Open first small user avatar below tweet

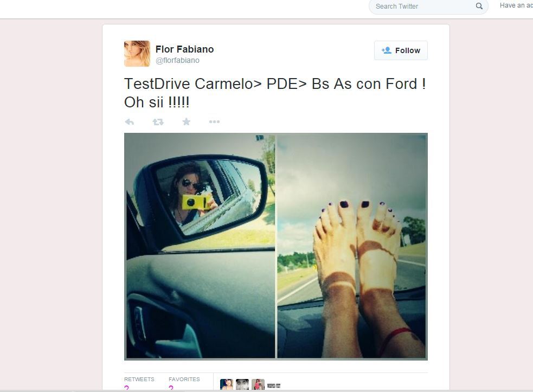point(227,384)
